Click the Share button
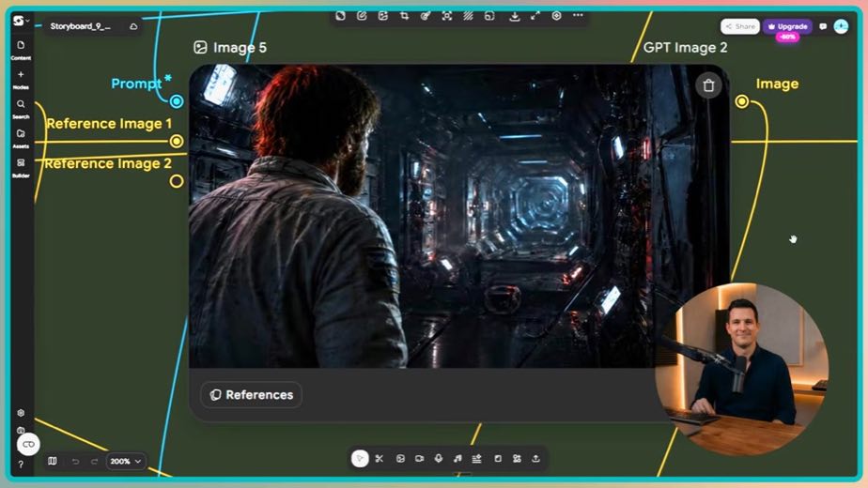This screenshot has width=868, height=488. (740, 26)
